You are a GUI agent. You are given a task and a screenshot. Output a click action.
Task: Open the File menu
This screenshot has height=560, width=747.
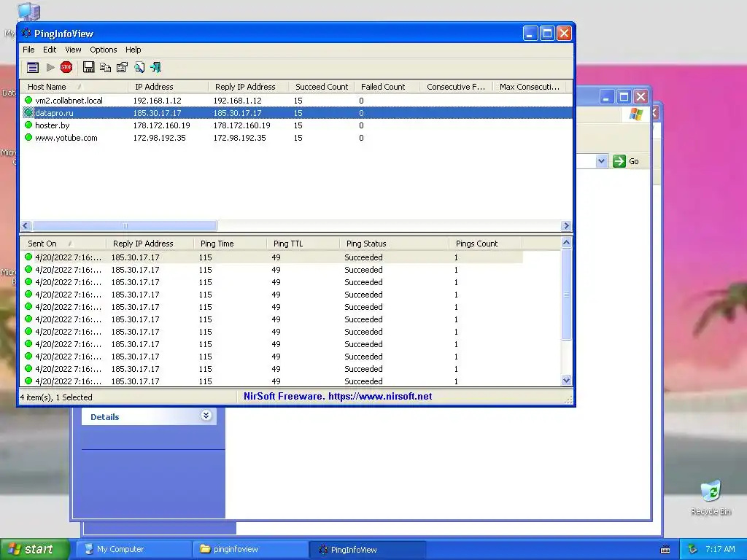click(28, 50)
